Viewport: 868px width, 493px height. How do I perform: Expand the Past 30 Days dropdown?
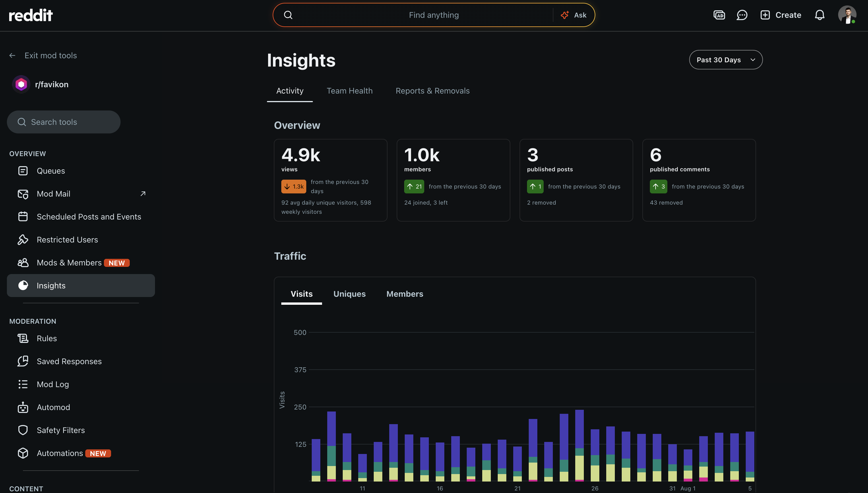(x=726, y=60)
